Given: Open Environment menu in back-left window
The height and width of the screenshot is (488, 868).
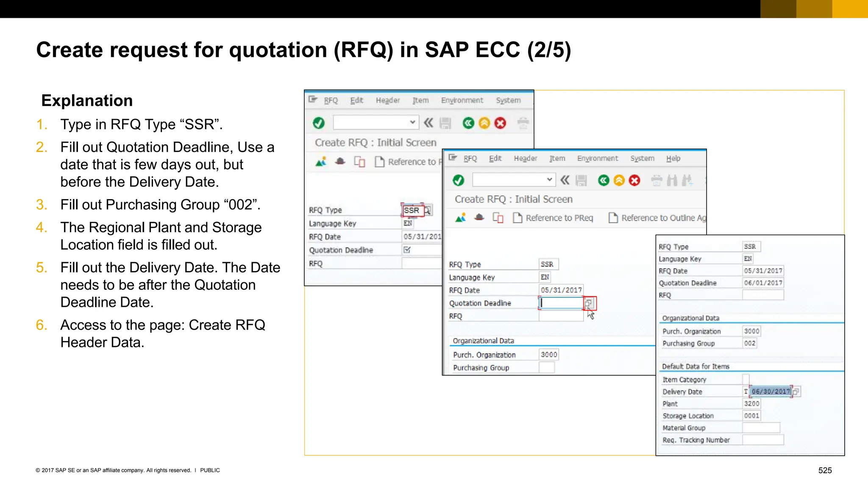Looking at the screenshot, I should [x=462, y=100].
